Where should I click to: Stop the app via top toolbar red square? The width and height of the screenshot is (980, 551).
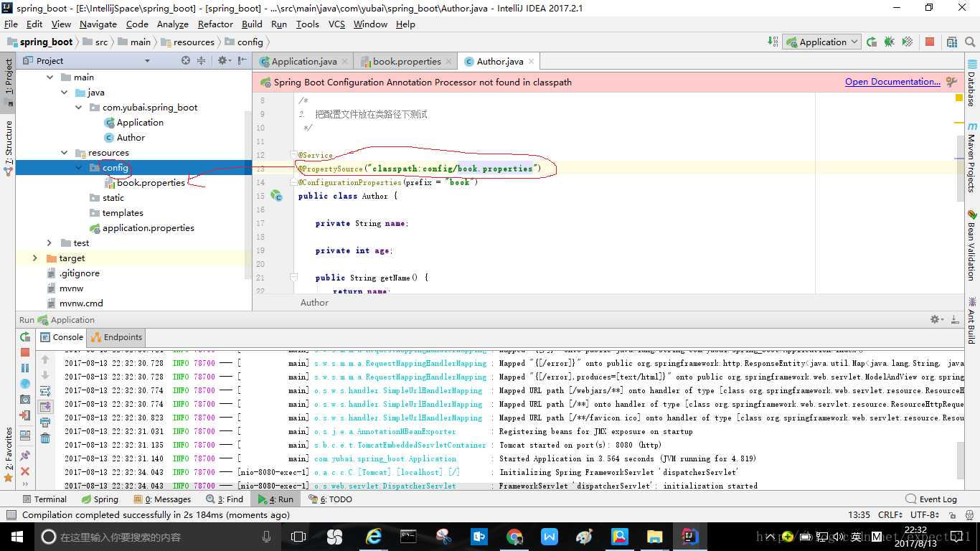click(x=930, y=42)
